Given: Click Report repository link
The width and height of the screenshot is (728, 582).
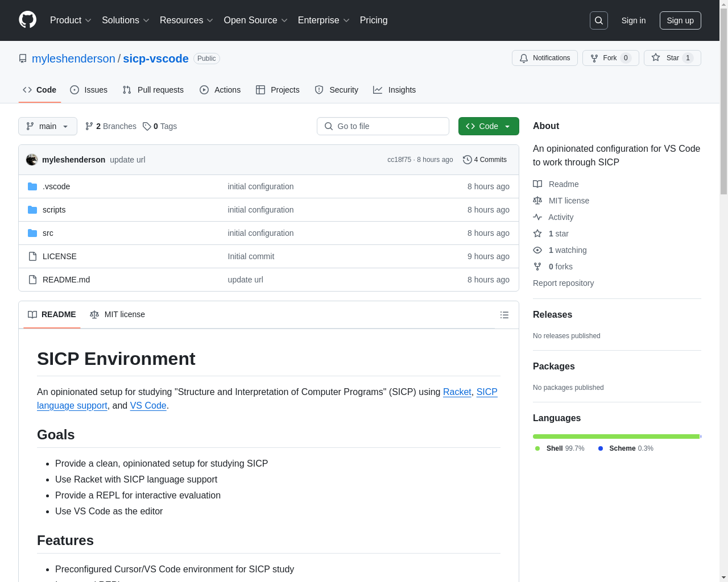Looking at the screenshot, I should [x=563, y=283].
